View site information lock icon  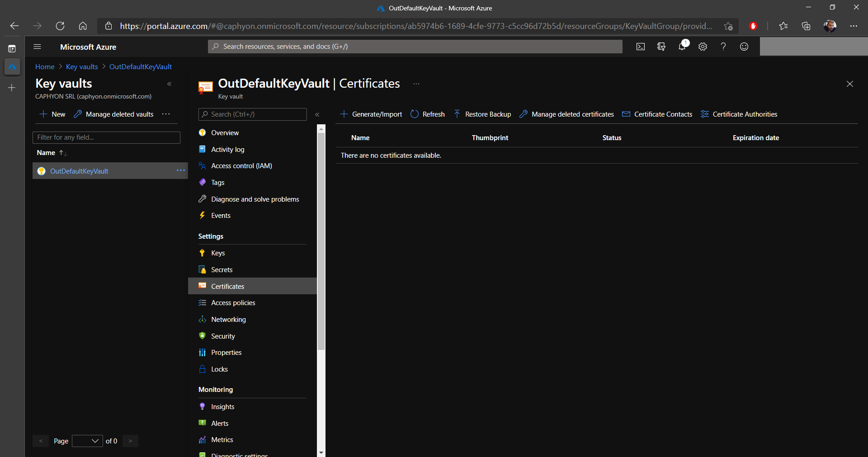(x=108, y=26)
